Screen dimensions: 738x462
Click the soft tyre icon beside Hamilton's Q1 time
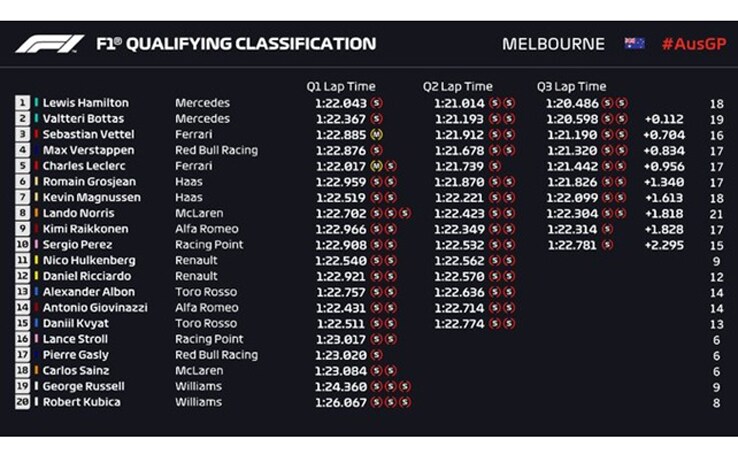click(x=377, y=103)
